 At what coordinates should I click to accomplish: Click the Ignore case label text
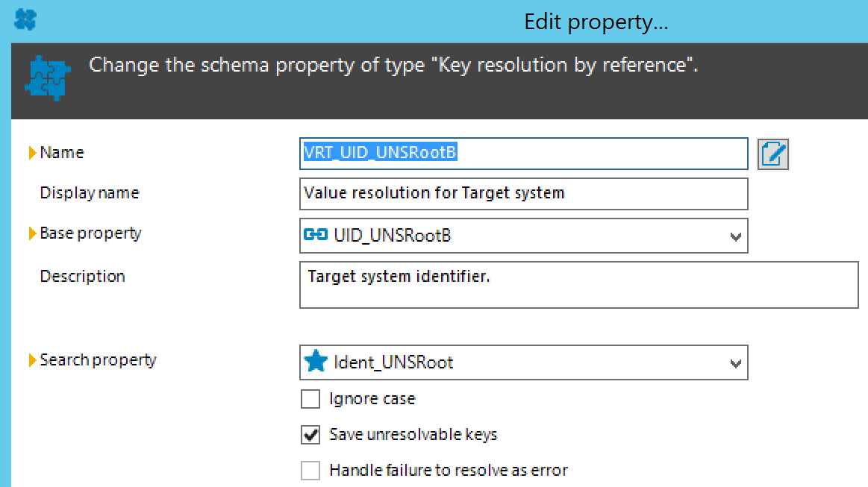click(372, 399)
